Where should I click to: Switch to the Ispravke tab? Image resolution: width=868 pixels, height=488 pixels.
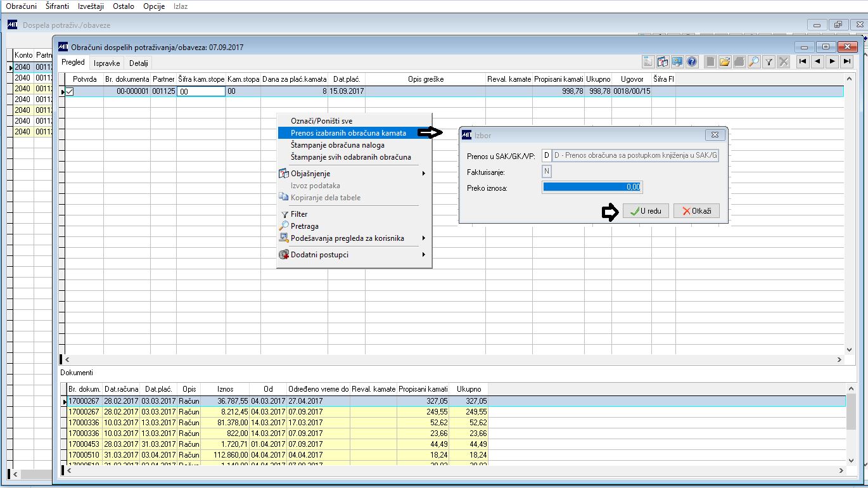coord(106,63)
